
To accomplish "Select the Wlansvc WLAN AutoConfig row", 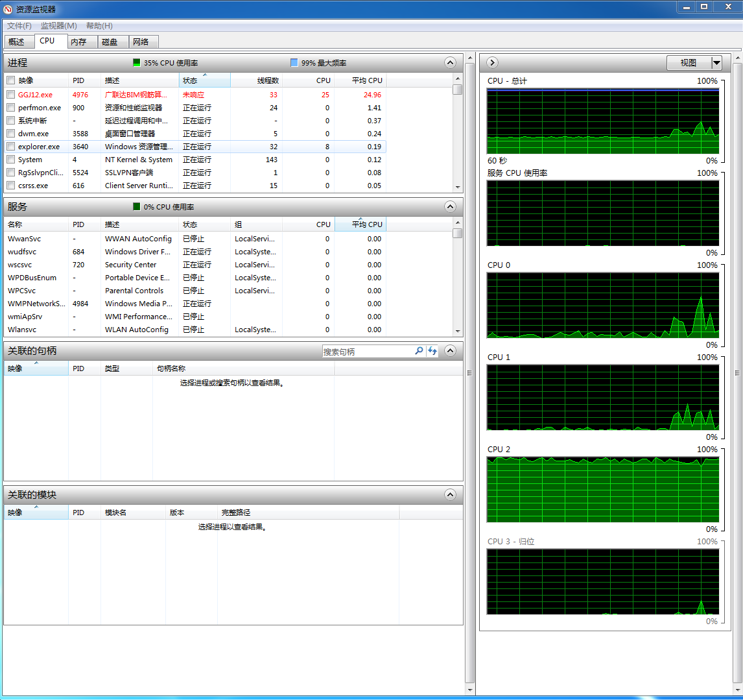I will [x=195, y=330].
